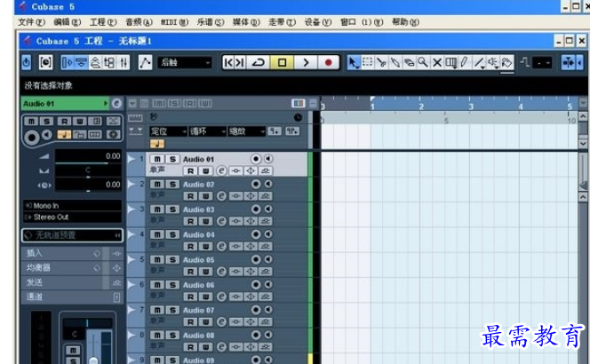Toggle Write automation on Audio 06
This screenshot has width=590, height=364.
[205, 297]
